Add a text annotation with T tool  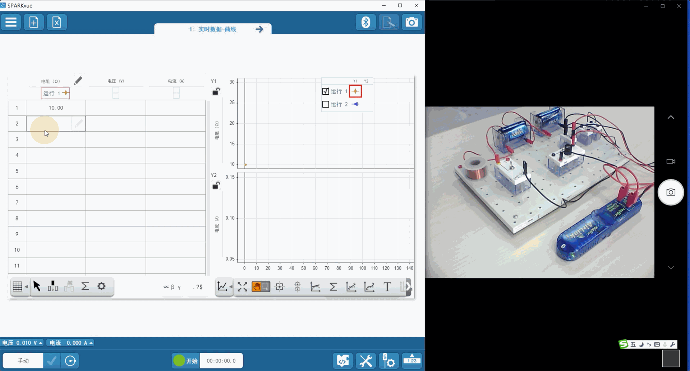[x=387, y=287]
